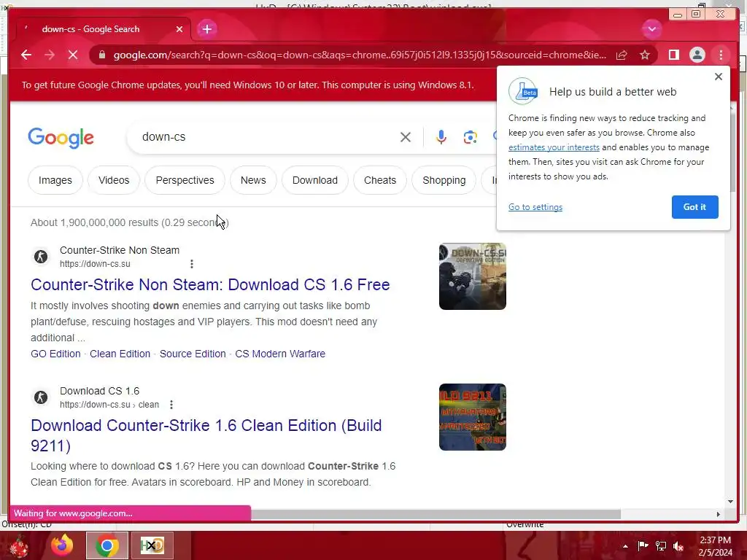Click the https://down-cs.su URL text
Image resolution: width=747 pixels, height=560 pixels.
[95, 264]
